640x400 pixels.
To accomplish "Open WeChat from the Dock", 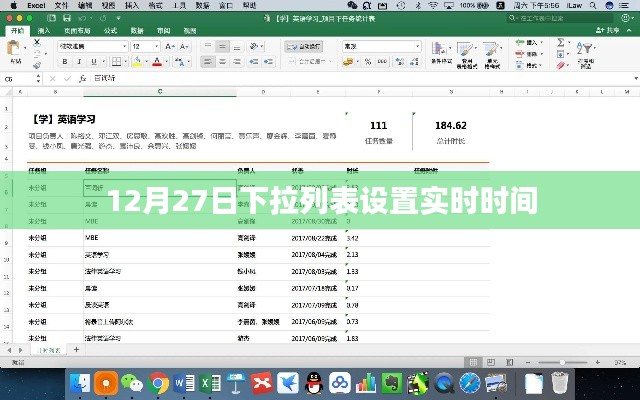I will click(133, 383).
